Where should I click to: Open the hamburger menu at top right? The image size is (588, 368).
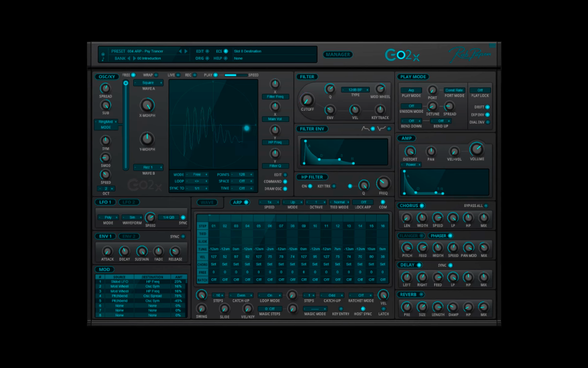[x=492, y=45]
